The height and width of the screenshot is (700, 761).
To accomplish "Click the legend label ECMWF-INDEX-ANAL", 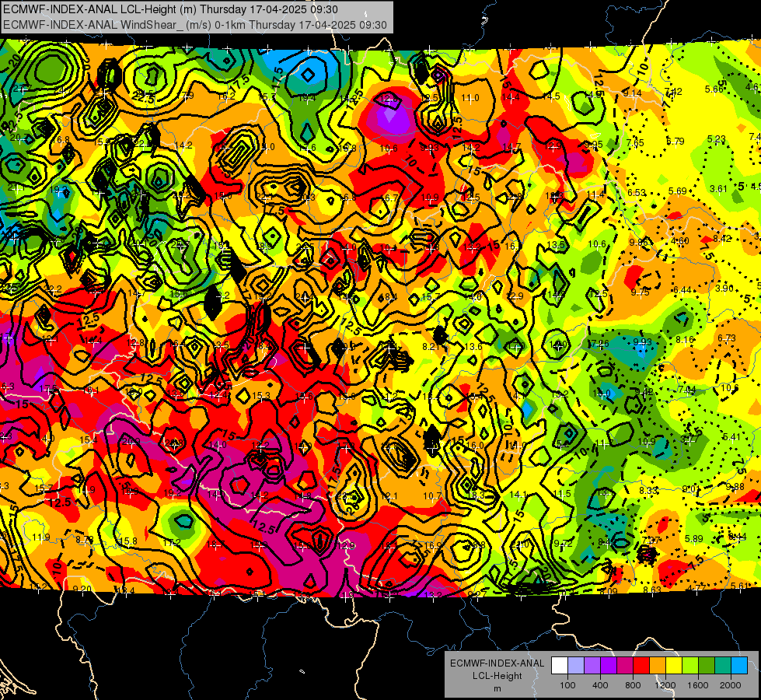I will click(497, 663).
